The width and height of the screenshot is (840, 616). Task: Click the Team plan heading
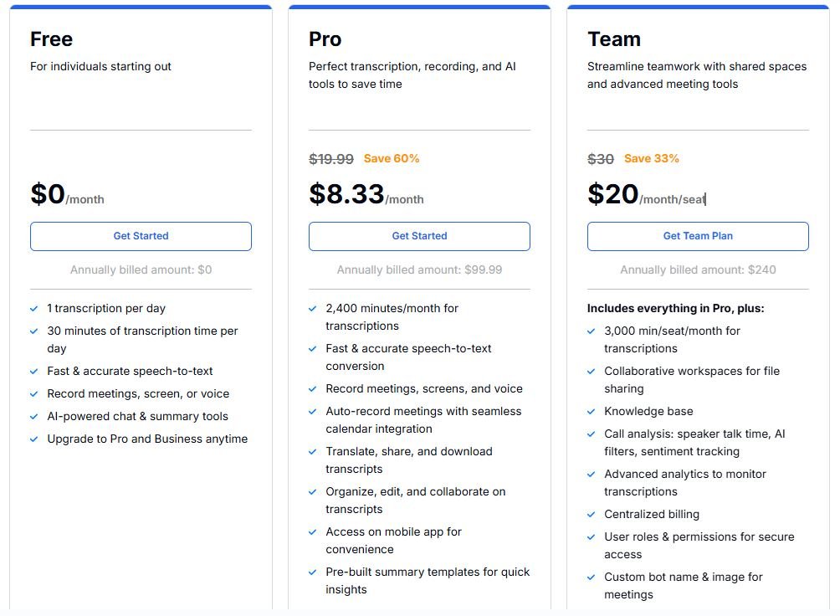[614, 39]
